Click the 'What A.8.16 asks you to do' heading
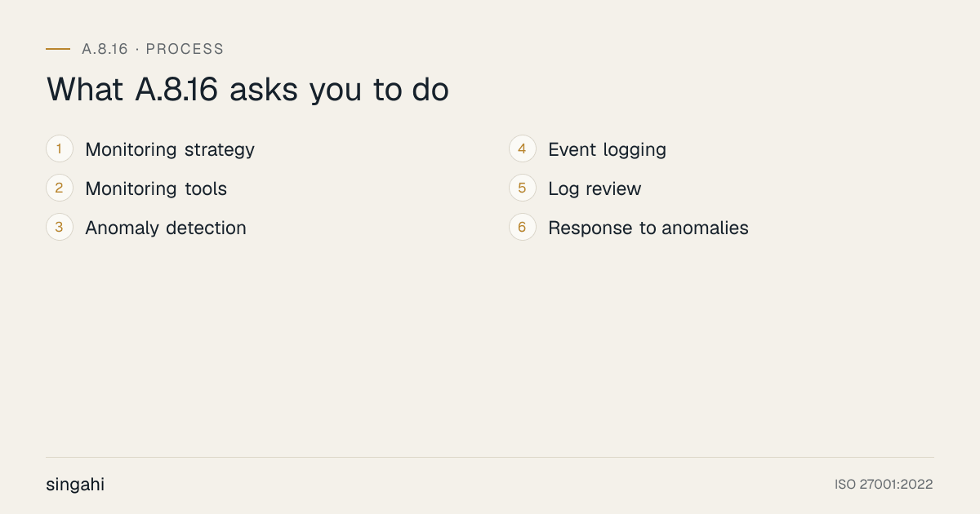Viewport: 980px width, 514px height. (247, 90)
